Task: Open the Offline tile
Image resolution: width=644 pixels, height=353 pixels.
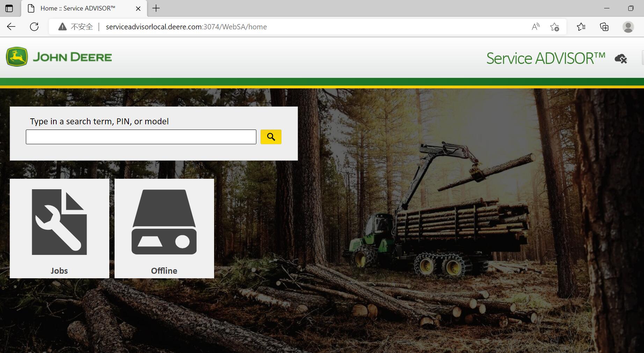Action: coord(164,229)
